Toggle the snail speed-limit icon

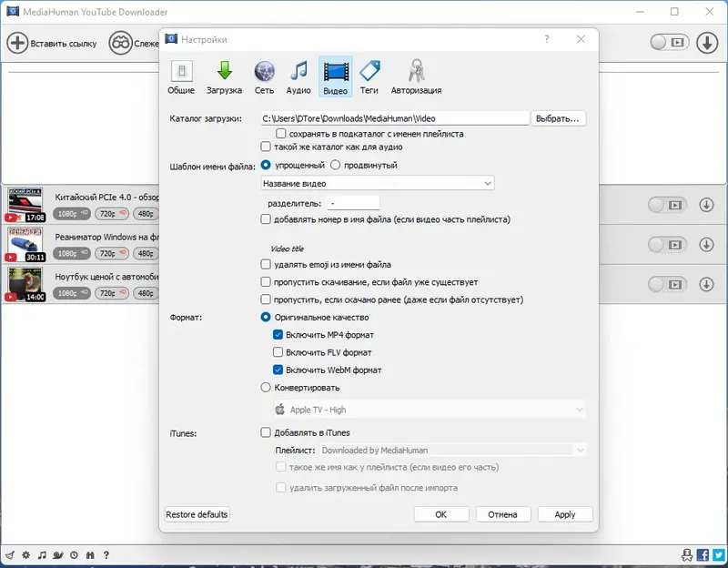click(x=58, y=555)
